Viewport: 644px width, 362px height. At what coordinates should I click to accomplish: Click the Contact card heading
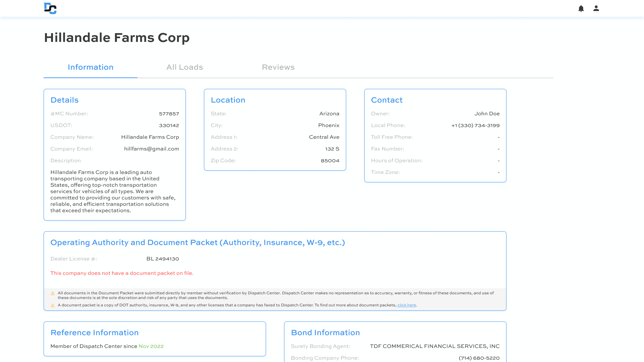(x=387, y=100)
